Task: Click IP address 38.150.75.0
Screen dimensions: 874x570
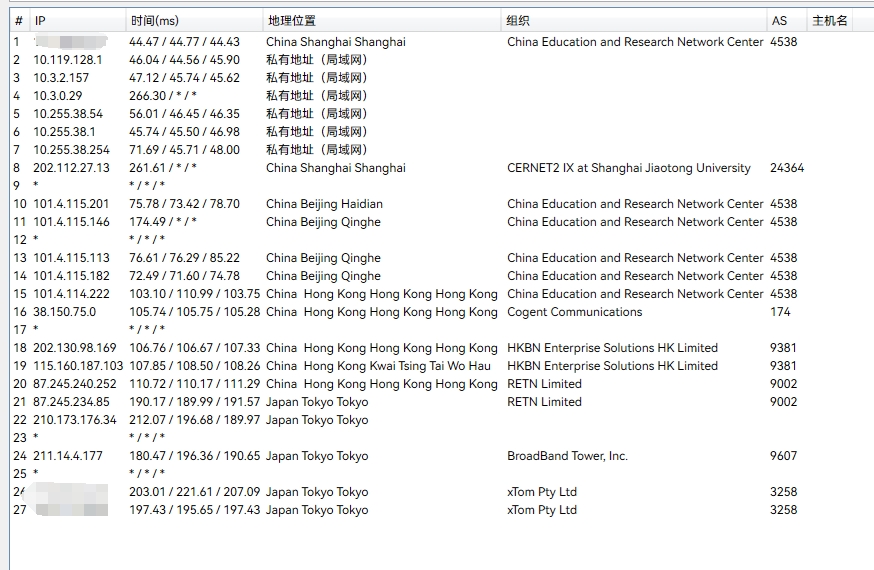Action: 65,312
